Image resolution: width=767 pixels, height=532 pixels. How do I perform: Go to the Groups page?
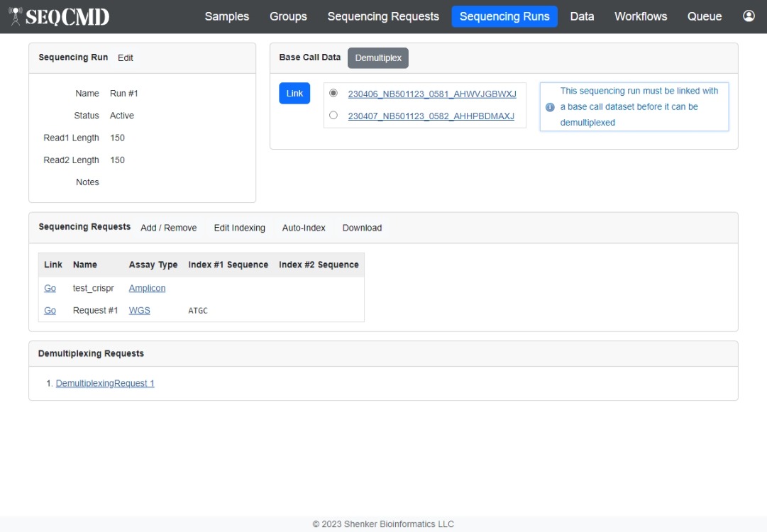pyautogui.click(x=288, y=16)
